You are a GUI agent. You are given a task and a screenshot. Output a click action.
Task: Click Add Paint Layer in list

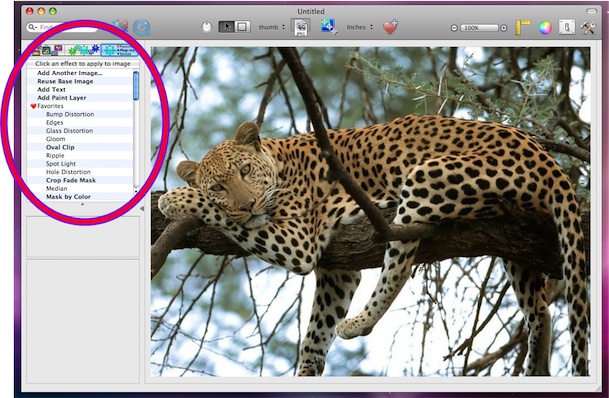tap(62, 98)
